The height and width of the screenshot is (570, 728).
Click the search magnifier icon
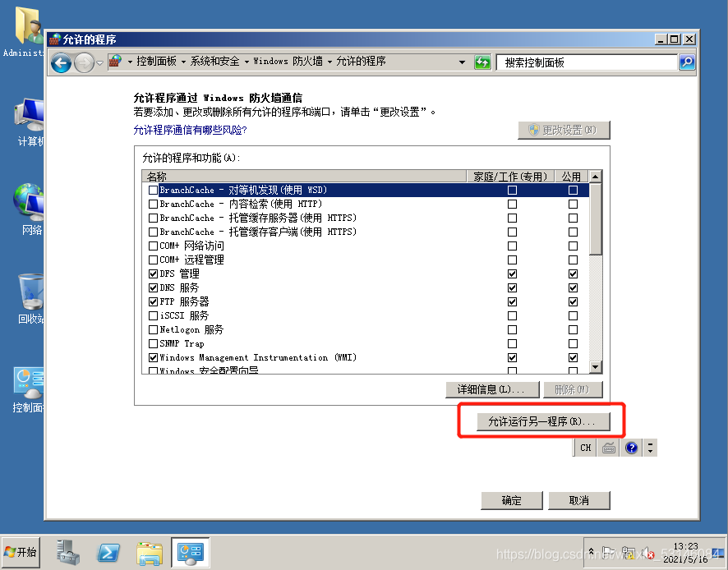(687, 62)
